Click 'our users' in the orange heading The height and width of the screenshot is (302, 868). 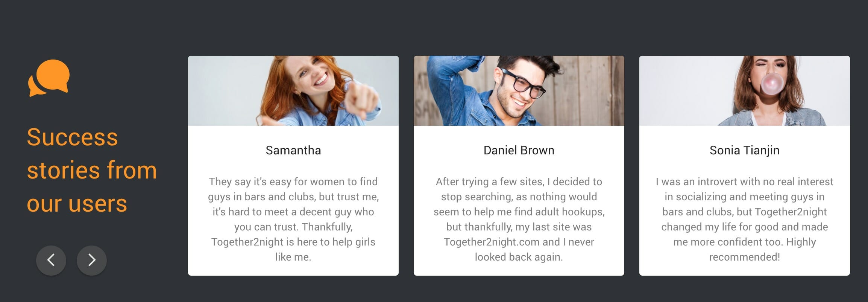tap(77, 204)
